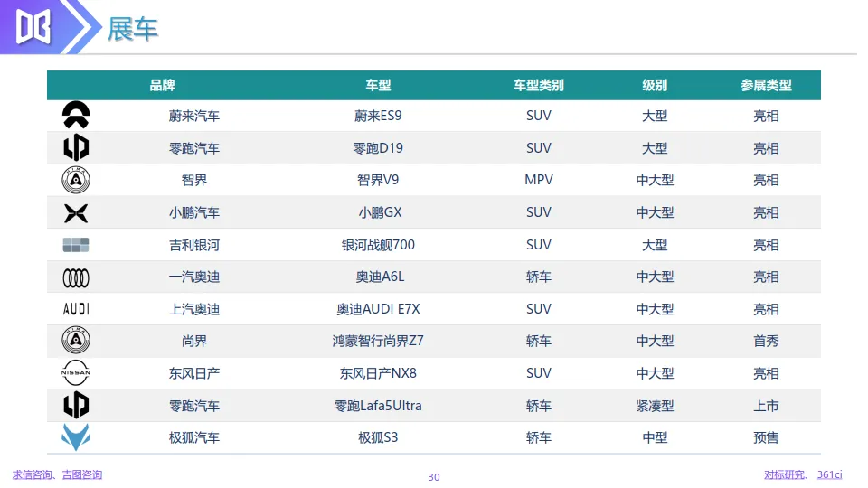
Task: Select the 小鹏汽车 brand cell
Action: [194, 212]
